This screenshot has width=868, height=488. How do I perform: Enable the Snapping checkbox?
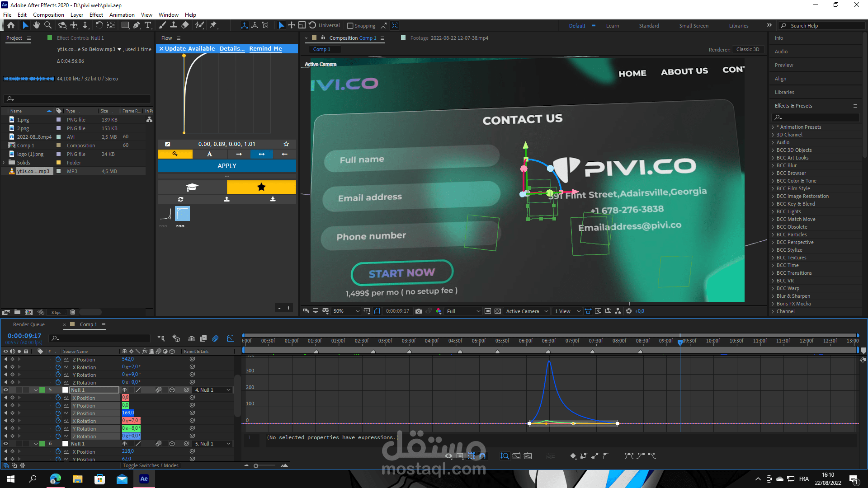click(x=350, y=26)
